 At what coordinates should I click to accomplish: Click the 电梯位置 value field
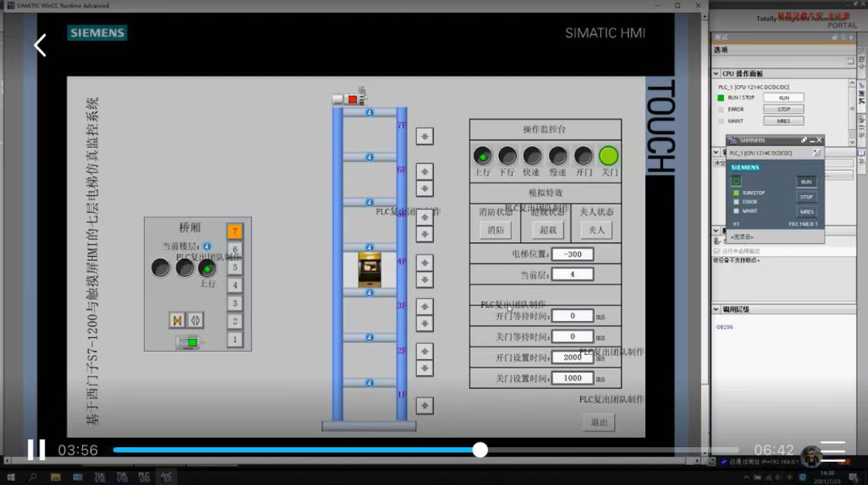point(572,255)
